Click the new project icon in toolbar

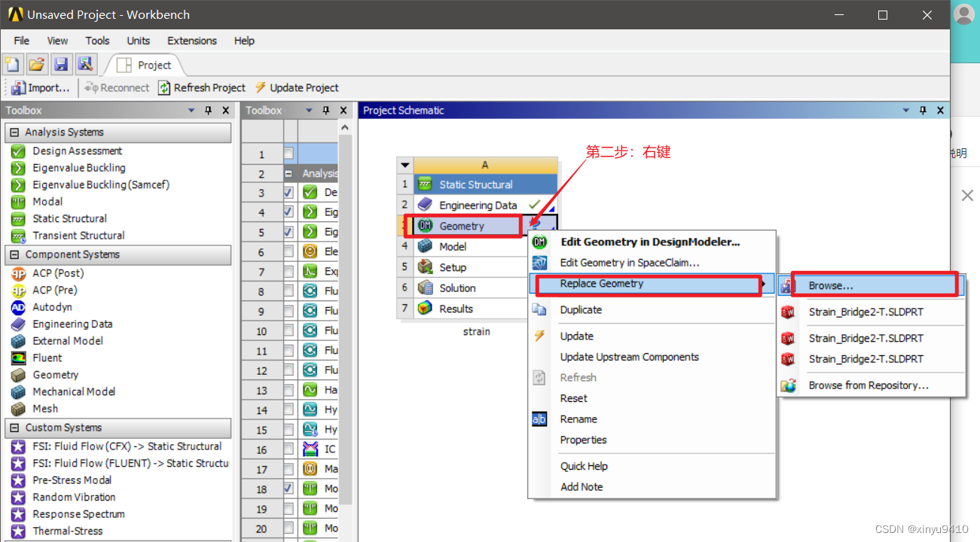(11, 65)
